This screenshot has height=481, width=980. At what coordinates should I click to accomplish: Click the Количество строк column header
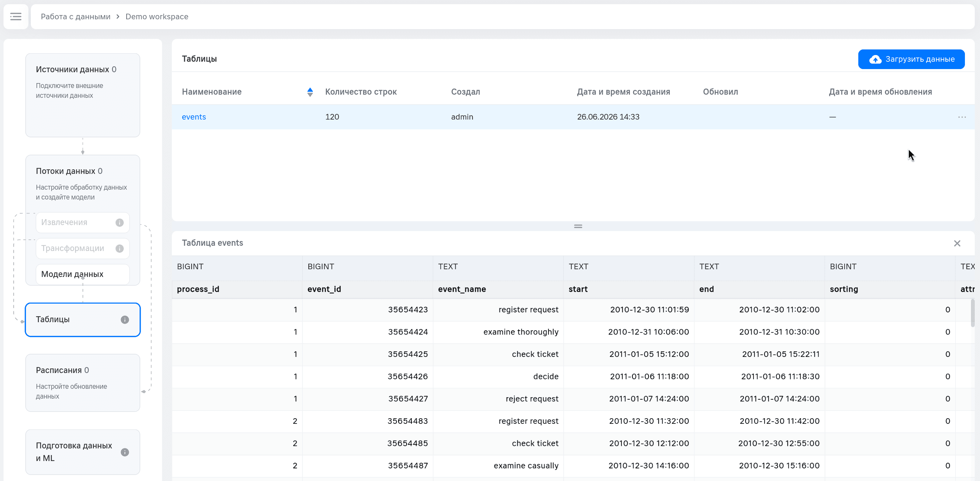click(361, 92)
